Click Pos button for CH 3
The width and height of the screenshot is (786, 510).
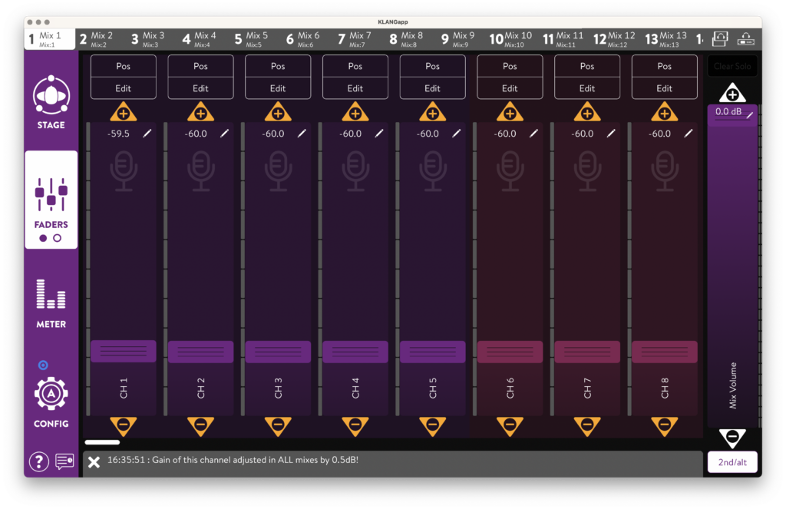[278, 66]
